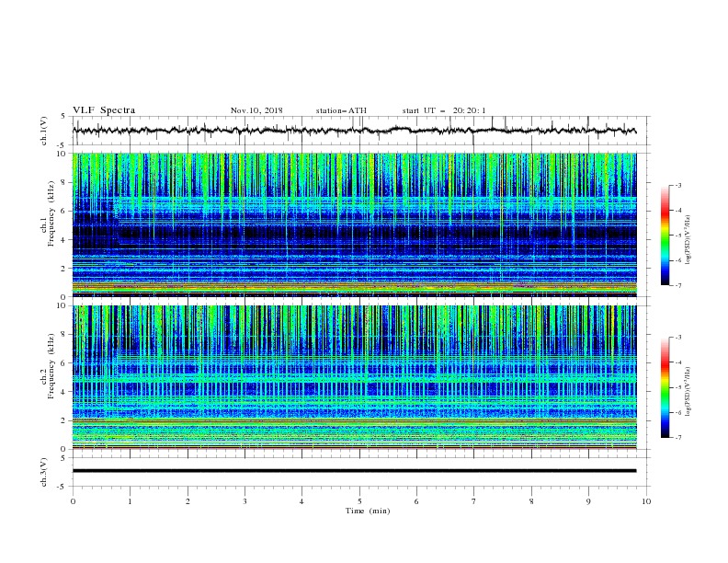Screen dimensions: 728x563
Task: Click time-axis tick label '8'
Action: coord(531,501)
